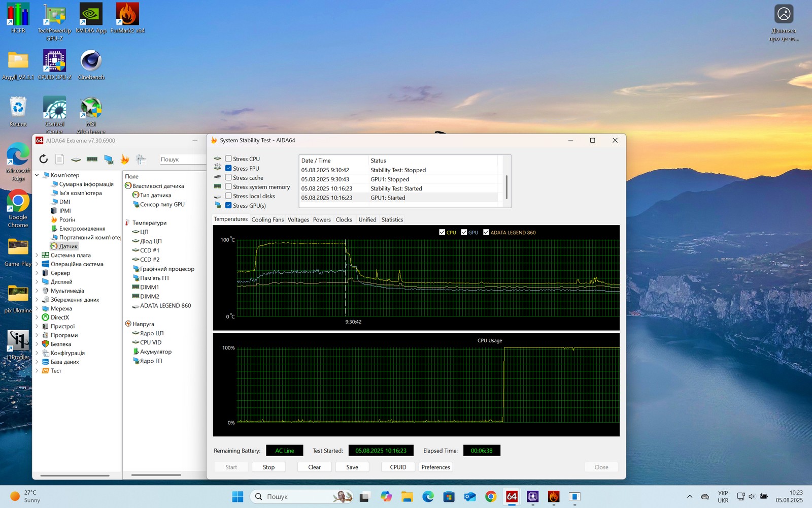Viewport: 812px width, 508px height.
Task: Collapse the Комп'ютер tree node
Action: click(x=37, y=175)
